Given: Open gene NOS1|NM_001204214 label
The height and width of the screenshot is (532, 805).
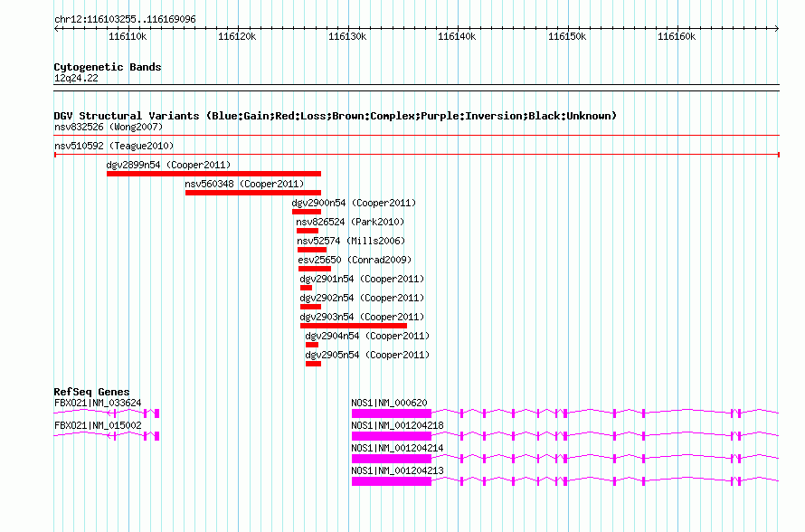Looking at the screenshot, I should pyautogui.click(x=397, y=448).
